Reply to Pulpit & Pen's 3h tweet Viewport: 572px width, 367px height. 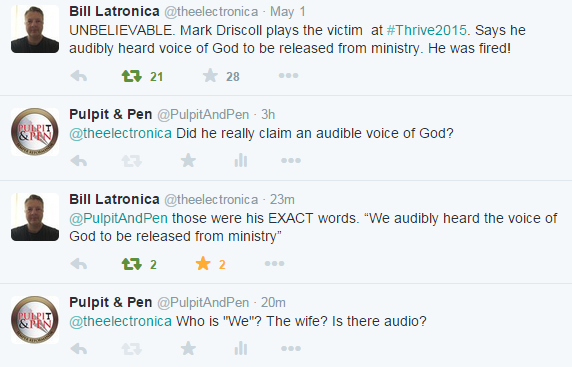[x=79, y=161]
